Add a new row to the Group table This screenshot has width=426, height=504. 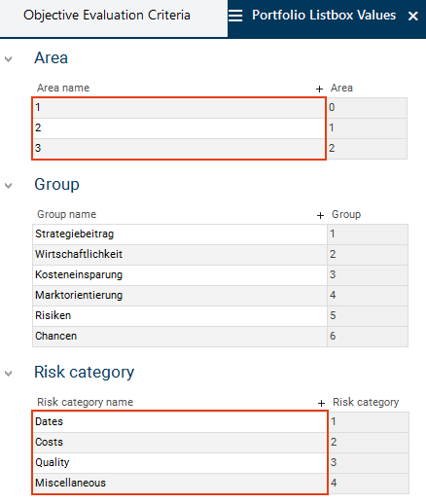click(320, 215)
